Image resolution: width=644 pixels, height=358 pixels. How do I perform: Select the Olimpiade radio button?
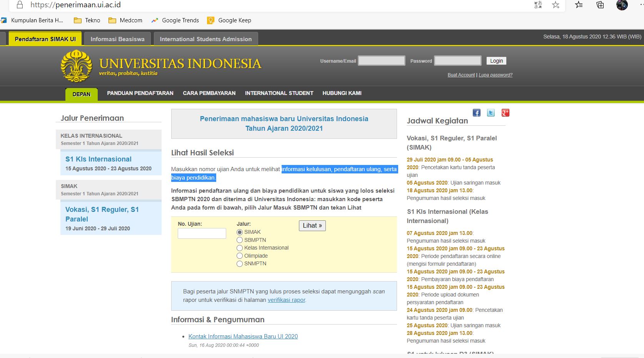[x=240, y=256]
